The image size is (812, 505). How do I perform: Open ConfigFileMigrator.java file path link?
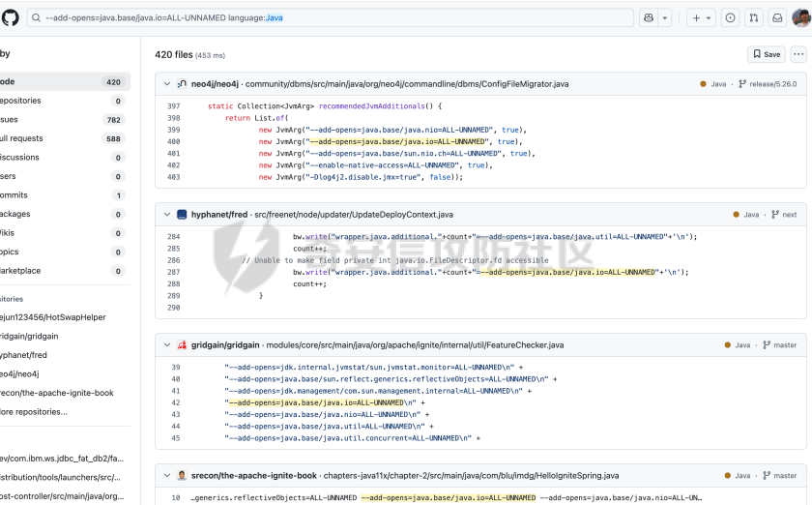tap(407, 84)
